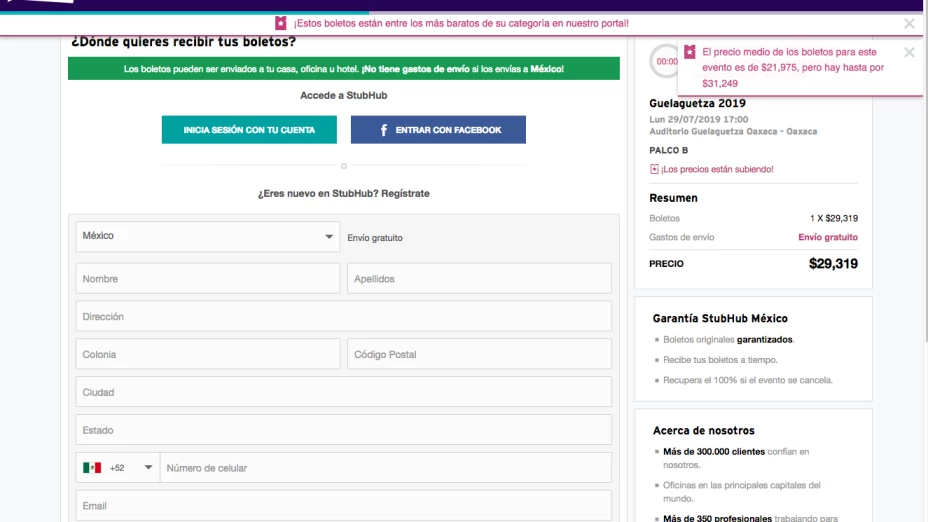Click the Mexico flag icon
The height and width of the screenshot is (522, 928).
point(92,468)
